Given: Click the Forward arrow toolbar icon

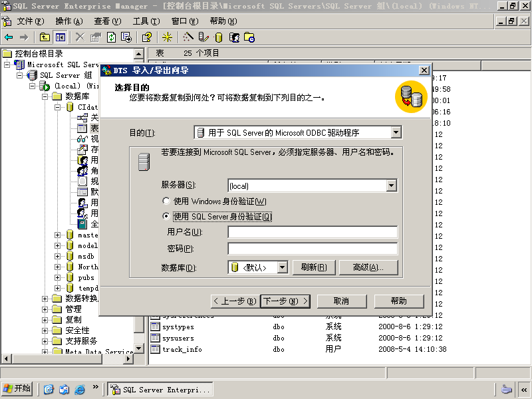Looking at the screenshot, I should click(x=24, y=37).
